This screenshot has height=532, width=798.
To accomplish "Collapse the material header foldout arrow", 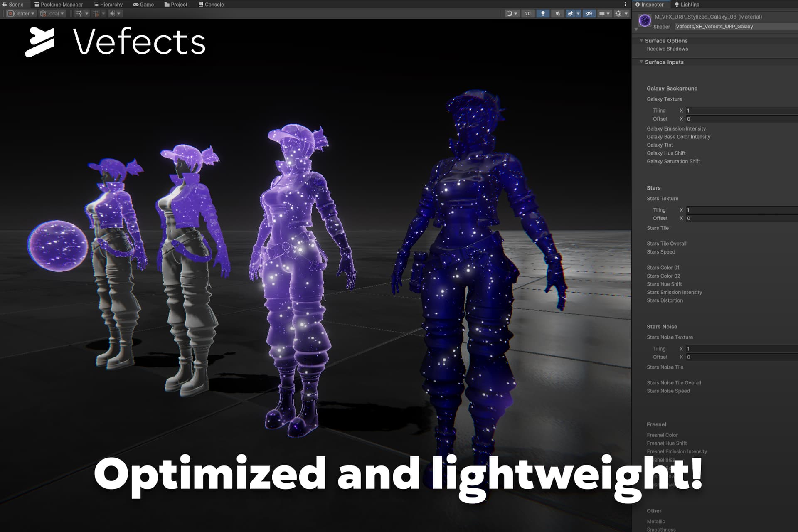I will coord(636,30).
